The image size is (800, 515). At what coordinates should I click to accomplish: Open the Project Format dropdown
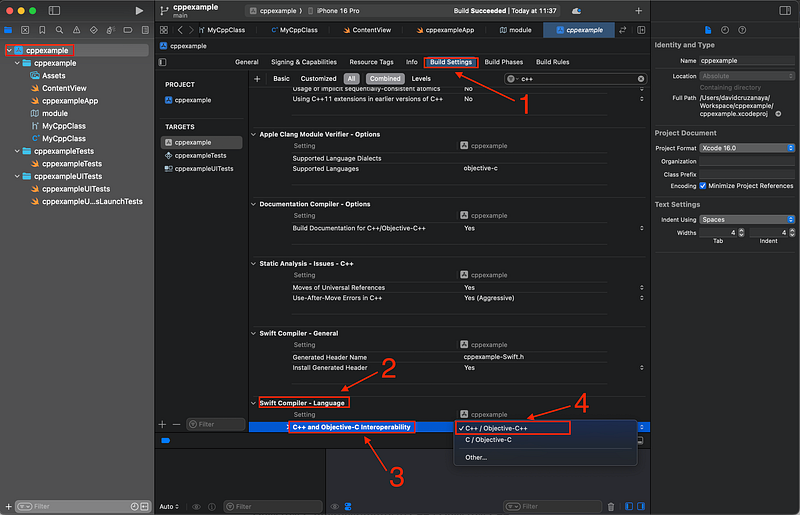click(747, 148)
